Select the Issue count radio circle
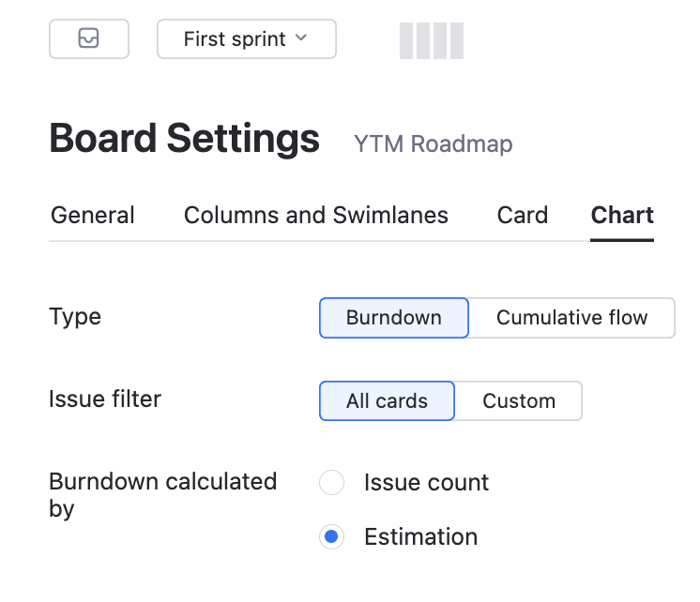 click(332, 483)
